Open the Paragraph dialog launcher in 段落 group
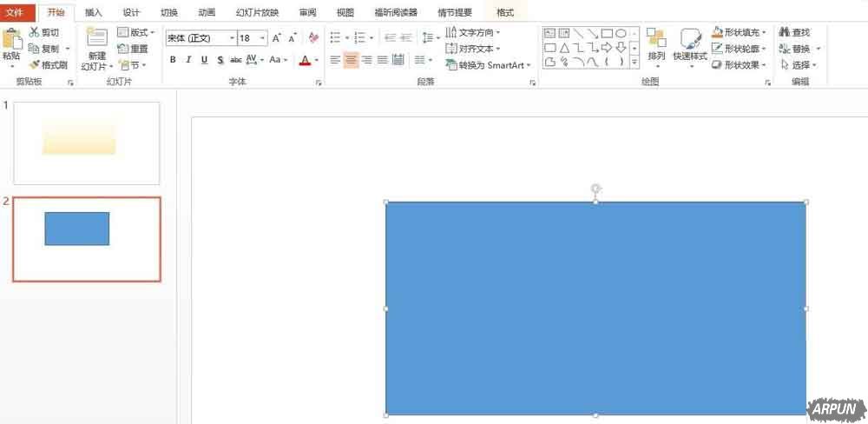The image size is (868, 424). [532, 82]
